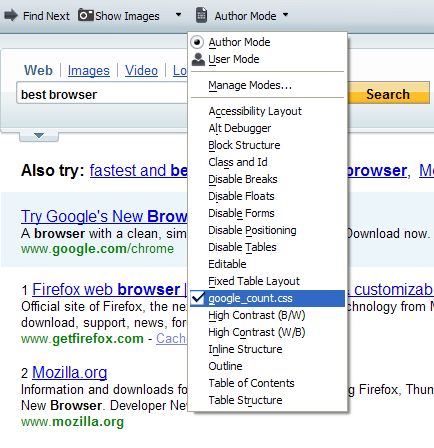Viewport: 434px width, 448px height.
Task: Click the User Mode person icon
Action: (198, 59)
